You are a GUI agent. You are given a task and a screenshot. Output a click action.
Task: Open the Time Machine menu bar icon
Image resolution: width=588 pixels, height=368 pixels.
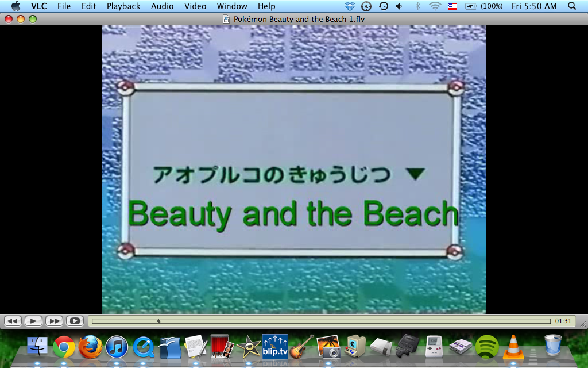pyautogui.click(x=383, y=6)
